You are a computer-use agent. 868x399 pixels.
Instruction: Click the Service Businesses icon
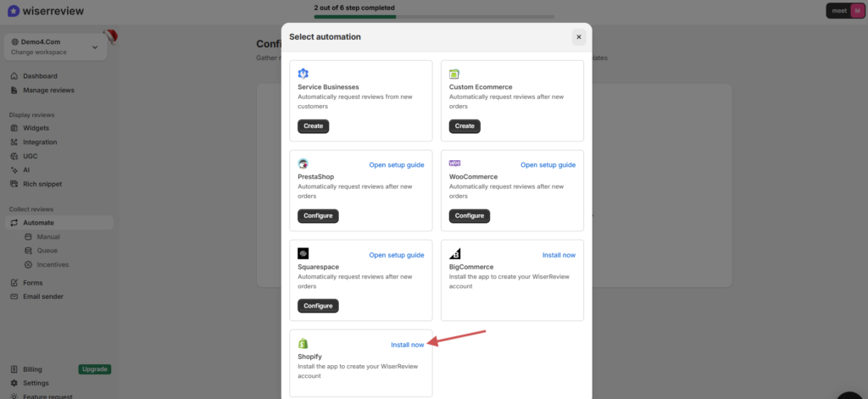[303, 74]
